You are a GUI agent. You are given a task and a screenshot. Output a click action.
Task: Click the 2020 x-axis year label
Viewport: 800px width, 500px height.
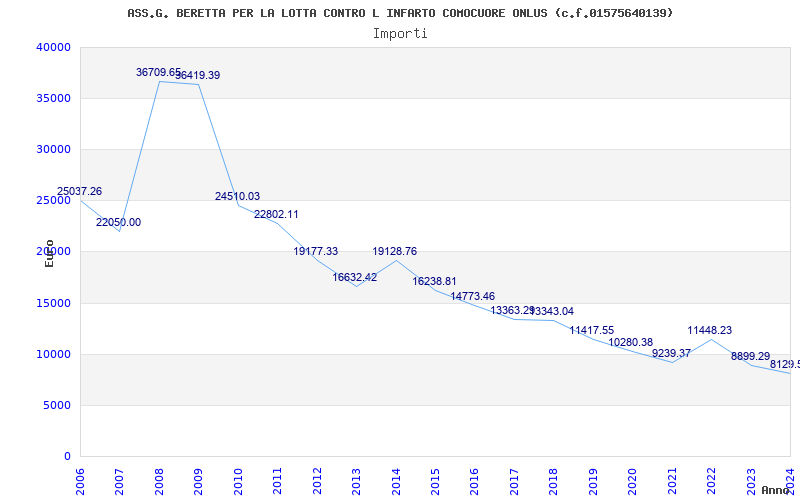632,481
